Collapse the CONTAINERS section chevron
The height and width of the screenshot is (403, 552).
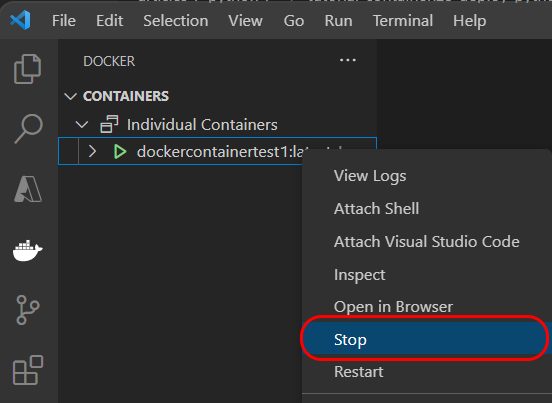pos(71,96)
